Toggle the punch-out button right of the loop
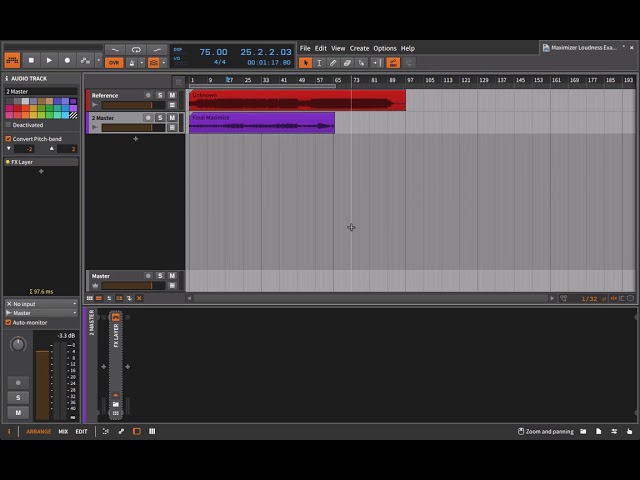The width and height of the screenshot is (640, 480). (x=157, y=50)
